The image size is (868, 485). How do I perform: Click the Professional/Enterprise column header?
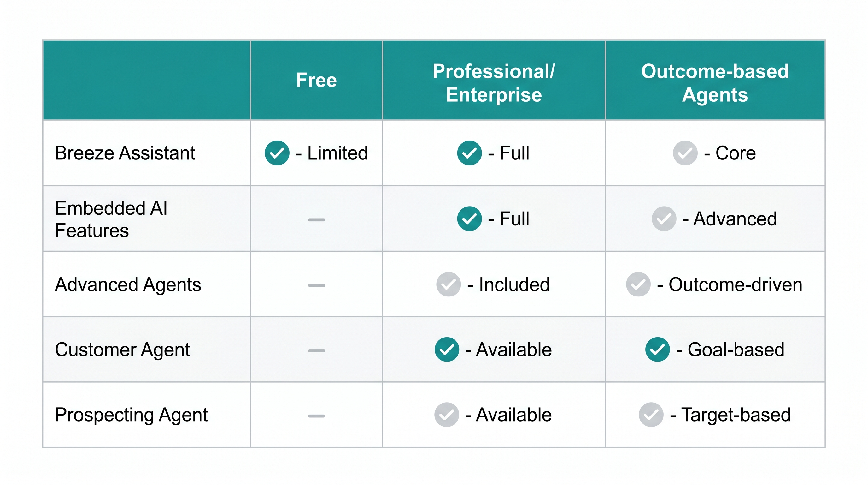(x=494, y=83)
